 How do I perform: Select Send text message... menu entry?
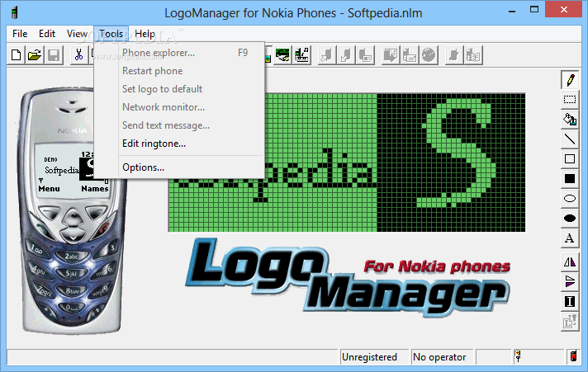179,125
